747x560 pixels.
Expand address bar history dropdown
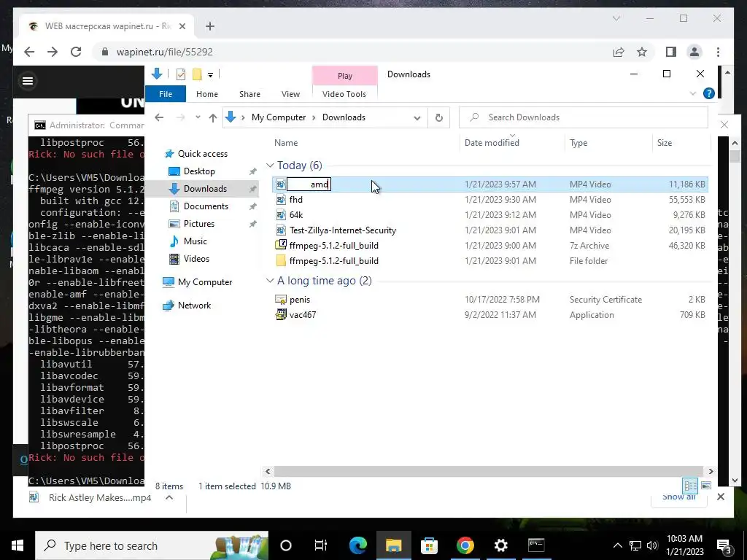[x=417, y=117]
